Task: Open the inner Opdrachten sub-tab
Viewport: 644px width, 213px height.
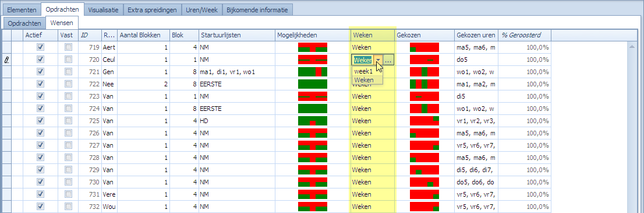Action: click(x=24, y=23)
